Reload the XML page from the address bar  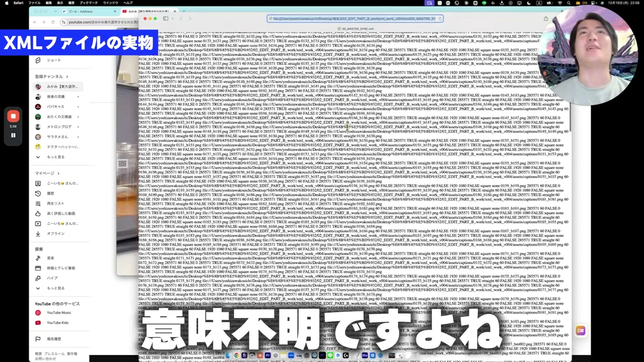tap(440, 19)
